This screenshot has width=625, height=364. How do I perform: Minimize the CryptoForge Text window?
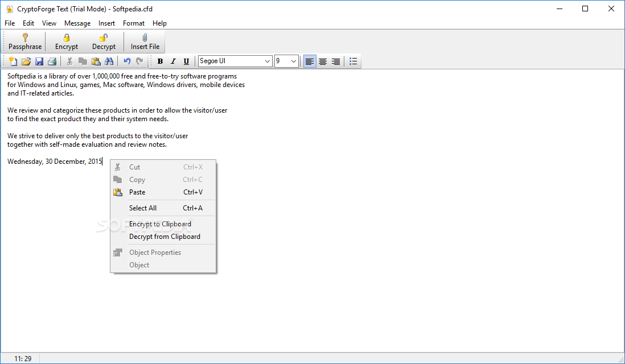tap(560, 9)
